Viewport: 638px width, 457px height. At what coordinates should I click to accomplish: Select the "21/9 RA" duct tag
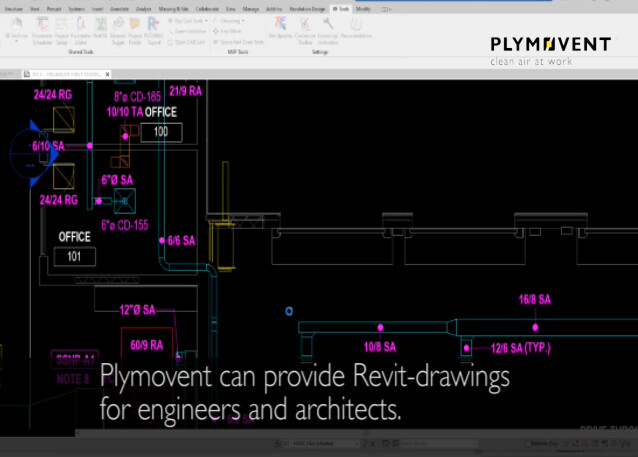pyautogui.click(x=186, y=91)
